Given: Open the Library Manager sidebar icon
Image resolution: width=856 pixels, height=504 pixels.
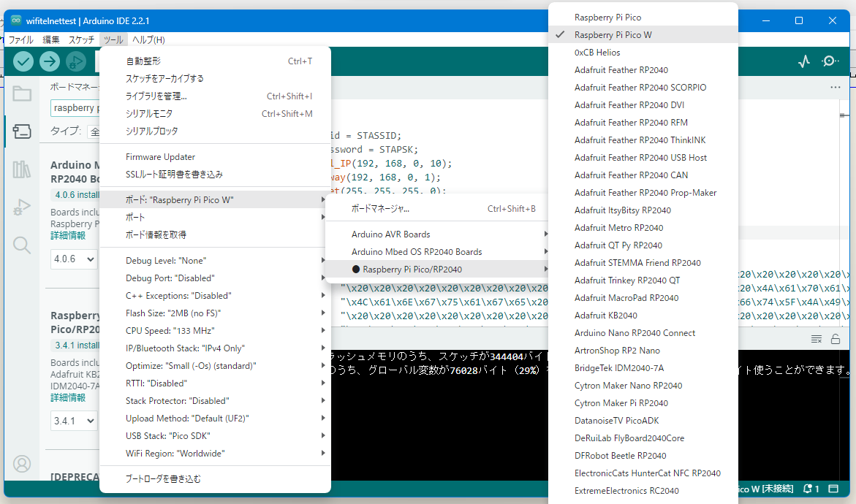Looking at the screenshot, I should click(22, 169).
